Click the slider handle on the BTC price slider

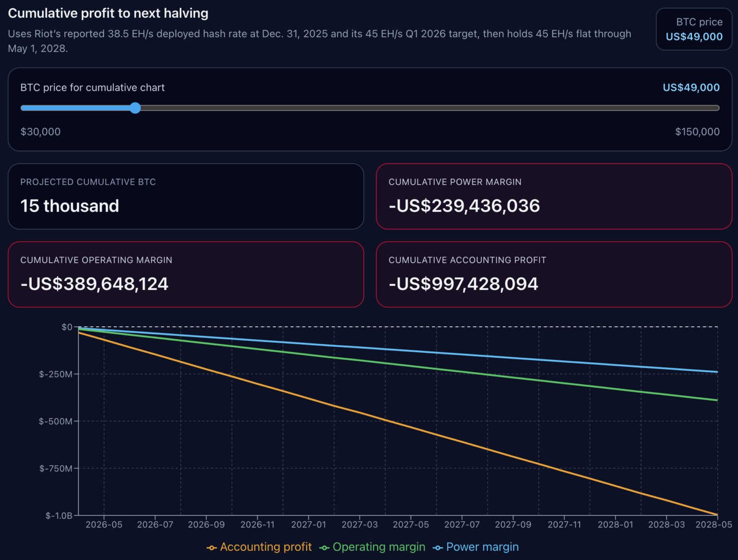coord(135,108)
